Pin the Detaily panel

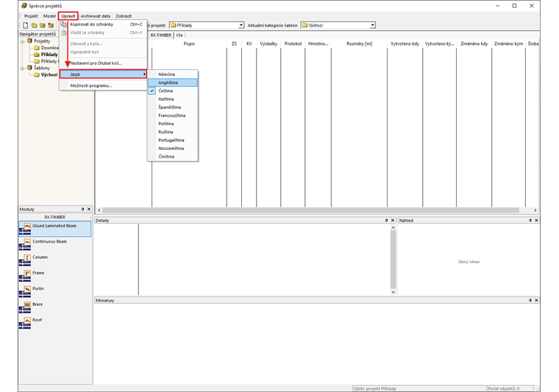coord(386,220)
